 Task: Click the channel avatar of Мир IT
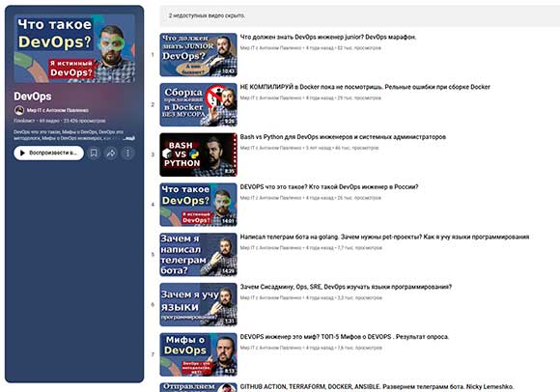click(19, 110)
